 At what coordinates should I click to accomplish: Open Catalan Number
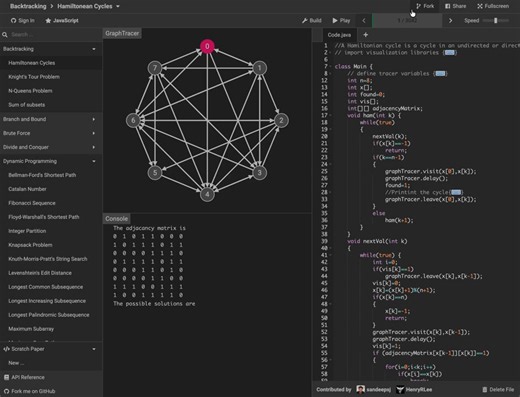coord(51,189)
